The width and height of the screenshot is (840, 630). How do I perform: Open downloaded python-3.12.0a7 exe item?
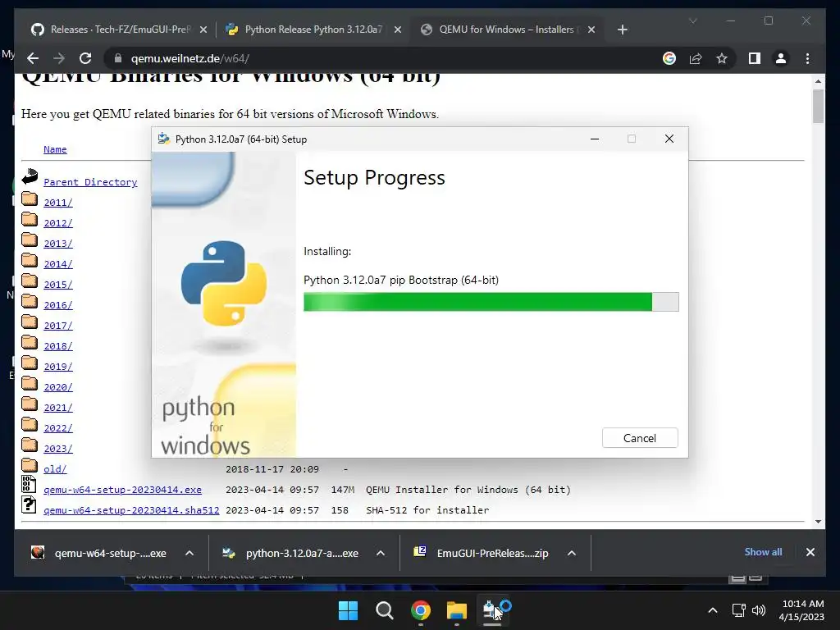point(291,553)
